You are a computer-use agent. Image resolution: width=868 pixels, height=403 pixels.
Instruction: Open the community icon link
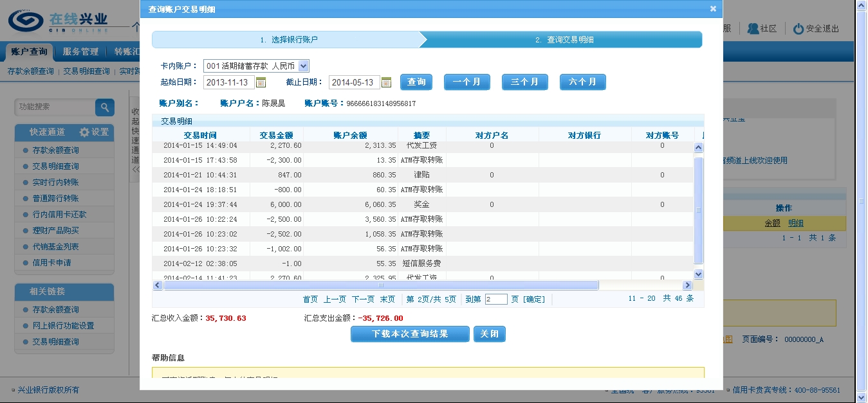pyautogui.click(x=753, y=29)
